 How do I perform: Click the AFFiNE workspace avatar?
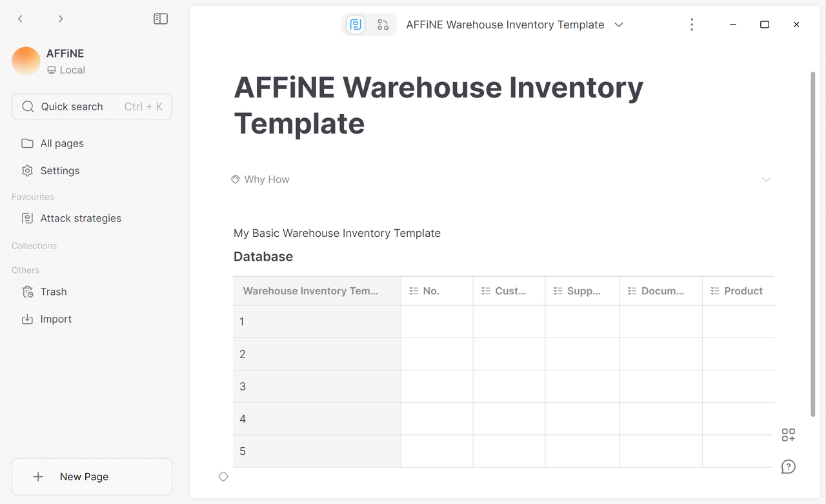click(26, 61)
